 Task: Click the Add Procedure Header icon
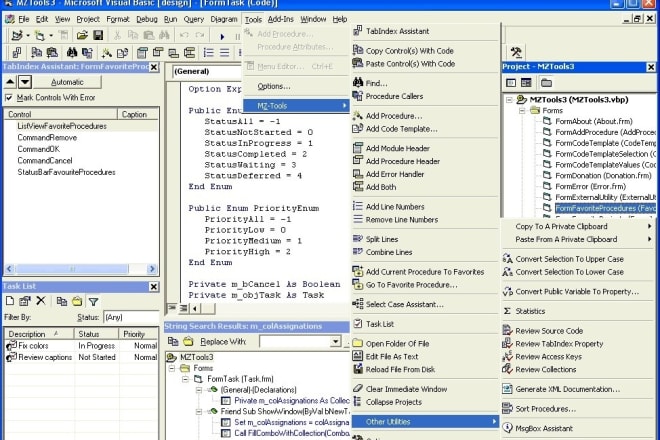click(x=358, y=160)
